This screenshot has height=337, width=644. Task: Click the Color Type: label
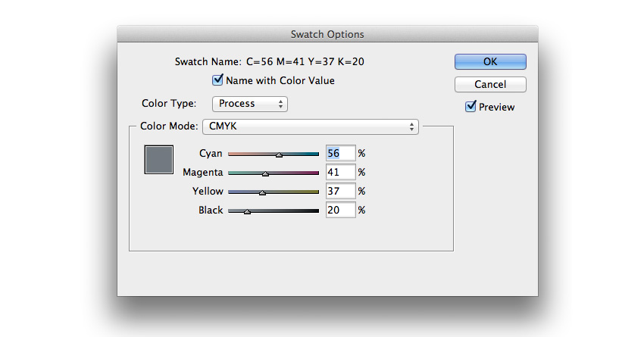(169, 103)
